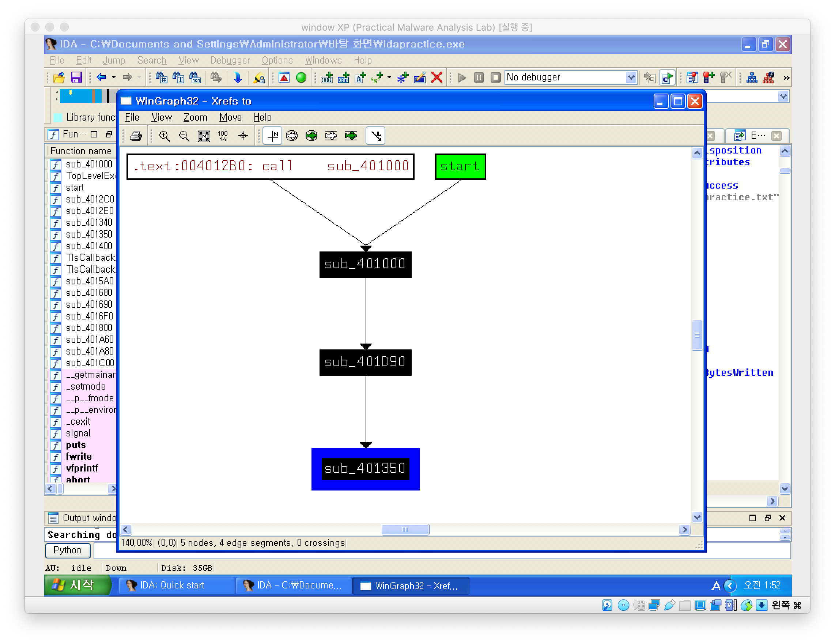
Task: Click the blue sub_401350 graph node
Action: click(366, 469)
